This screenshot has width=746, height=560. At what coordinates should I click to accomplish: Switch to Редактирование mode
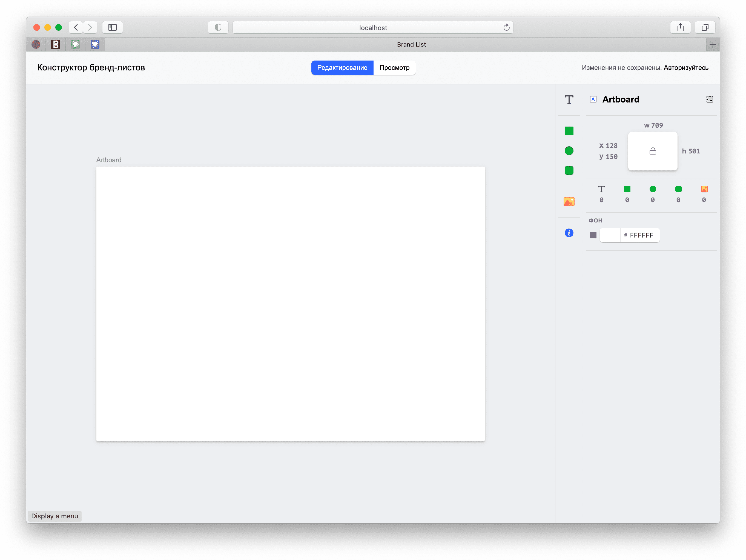(342, 67)
